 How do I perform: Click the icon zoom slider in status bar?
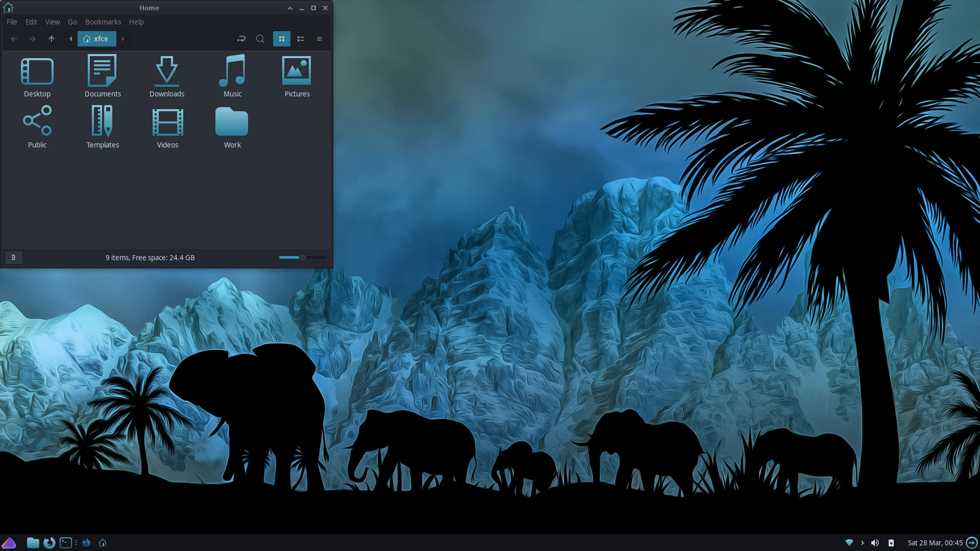click(x=303, y=258)
